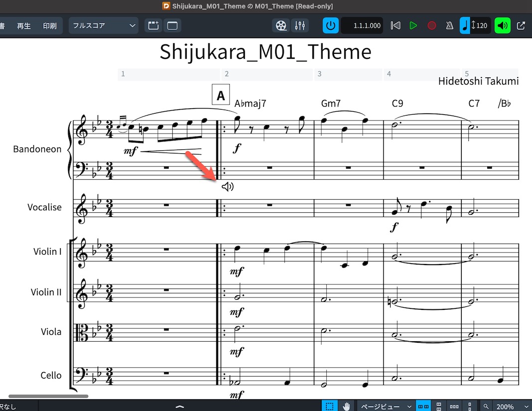Select the C7 chord symbol
This screenshot has height=411, width=532.
[474, 103]
